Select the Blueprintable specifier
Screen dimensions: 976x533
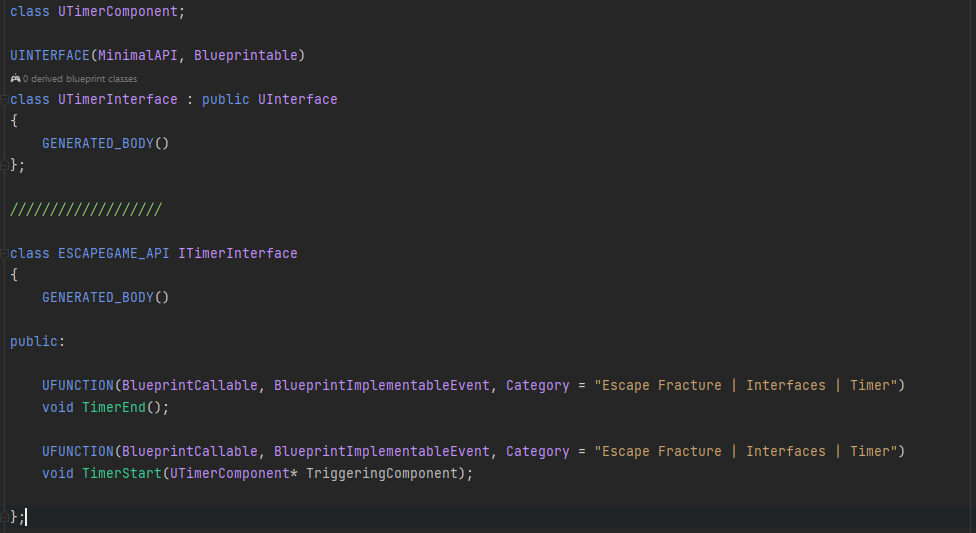point(246,55)
